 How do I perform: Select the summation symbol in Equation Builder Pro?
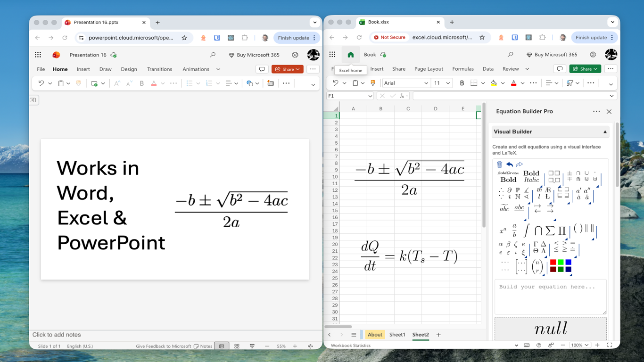(551, 230)
